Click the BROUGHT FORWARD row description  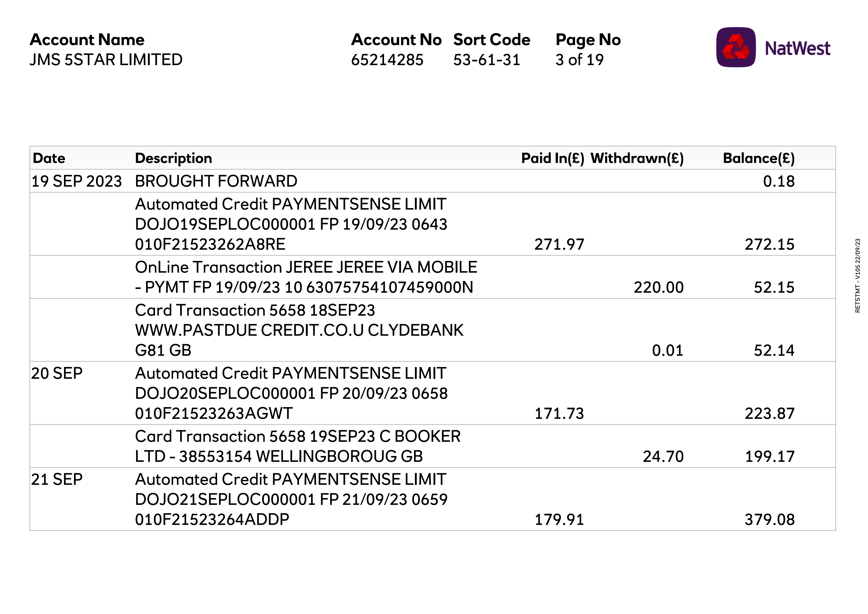(216, 181)
